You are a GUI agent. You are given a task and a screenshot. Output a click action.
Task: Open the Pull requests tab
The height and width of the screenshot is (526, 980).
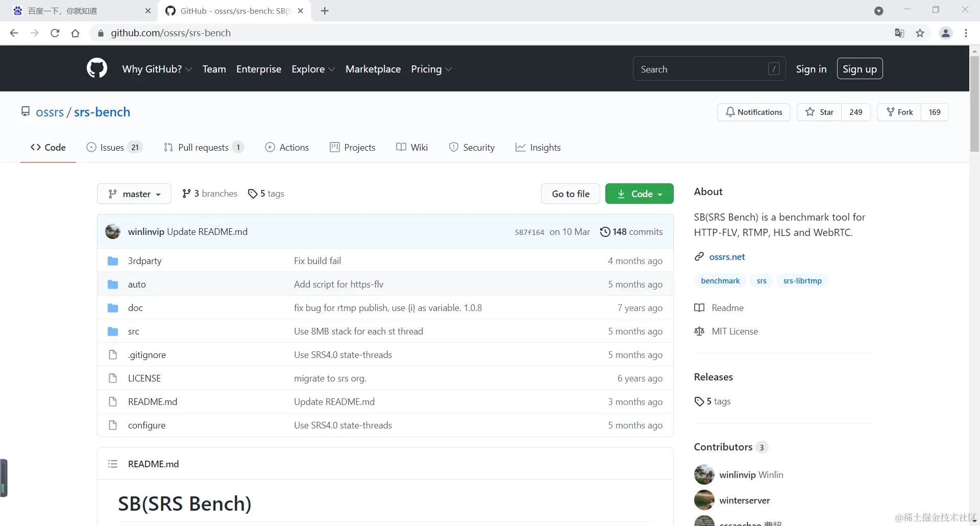204,147
